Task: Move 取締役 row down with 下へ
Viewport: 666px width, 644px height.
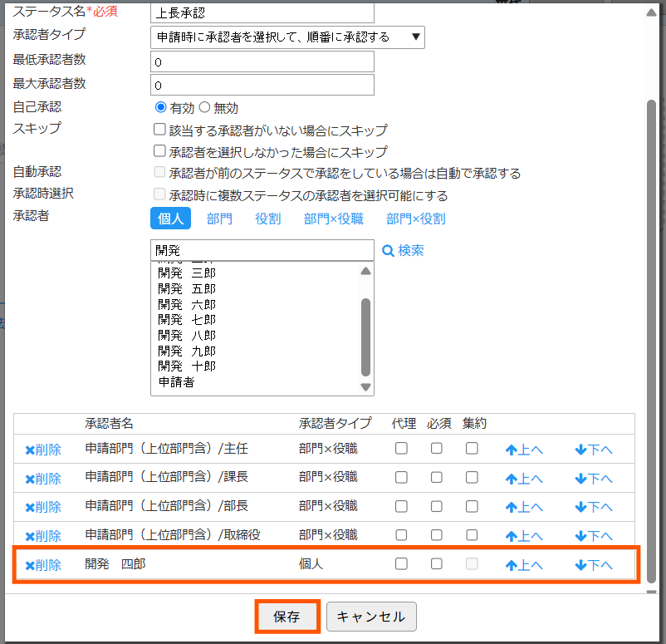Action: tap(594, 536)
